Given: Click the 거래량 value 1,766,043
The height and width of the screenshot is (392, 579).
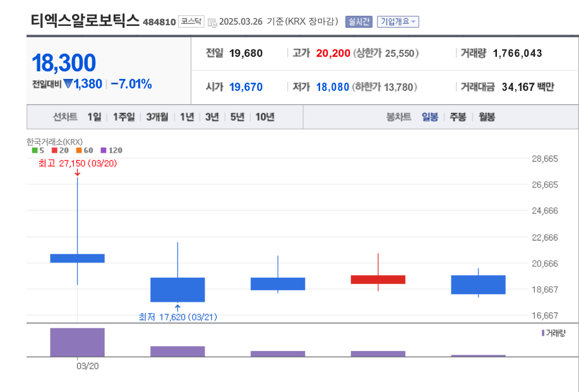Looking at the screenshot, I should click(x=518, y=53).
